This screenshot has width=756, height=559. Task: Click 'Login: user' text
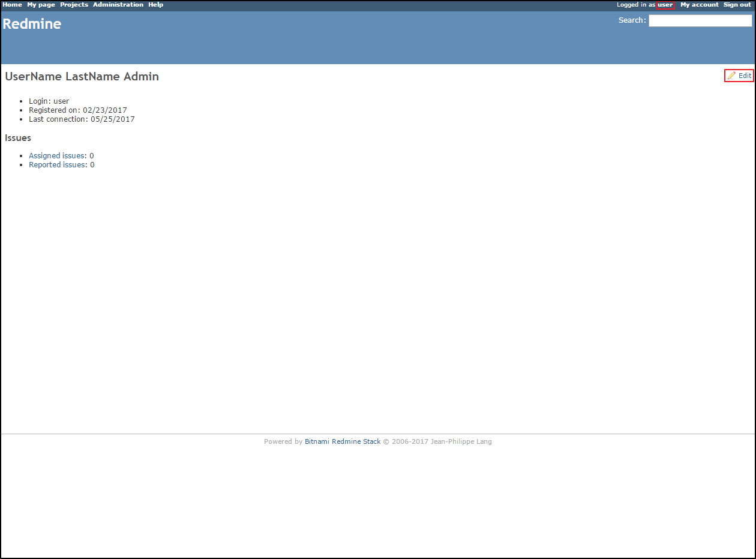(x=49, y=101)
